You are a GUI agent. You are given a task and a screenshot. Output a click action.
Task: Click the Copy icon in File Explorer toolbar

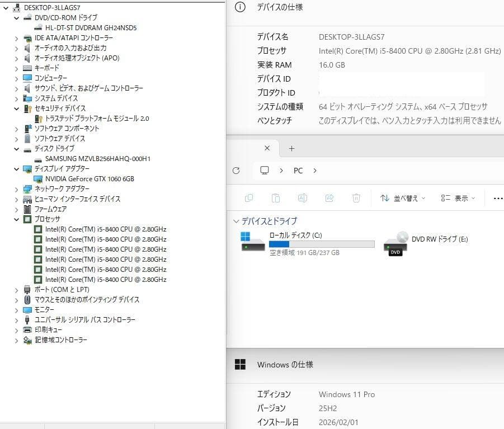249,198
